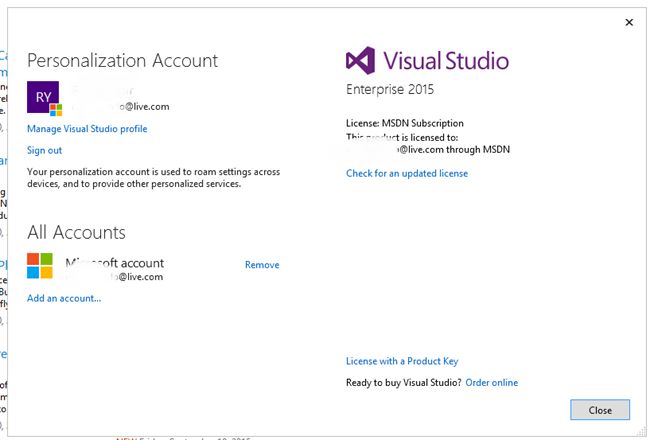Image resolution: width=650 pixels, height=440 pixels.
Task: Click the Visual Studio logo icon
Action: point(360,61)
